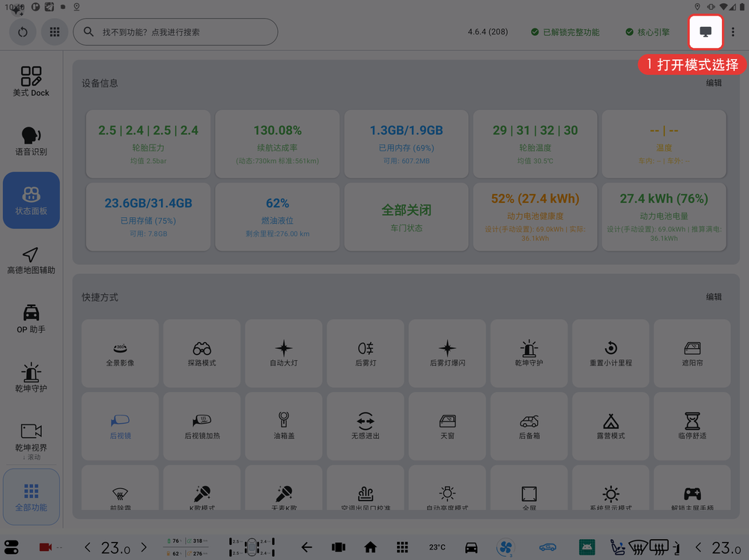
Task: Enable 临停舒适 shortcut
Action: click(x=692, y=426)
